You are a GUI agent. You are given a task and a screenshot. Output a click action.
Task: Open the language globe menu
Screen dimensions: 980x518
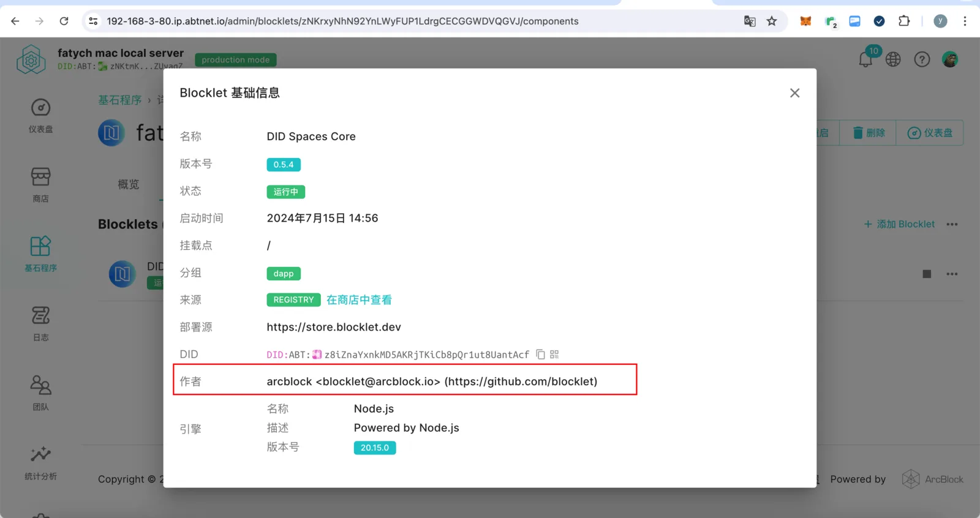pos(893,59)
